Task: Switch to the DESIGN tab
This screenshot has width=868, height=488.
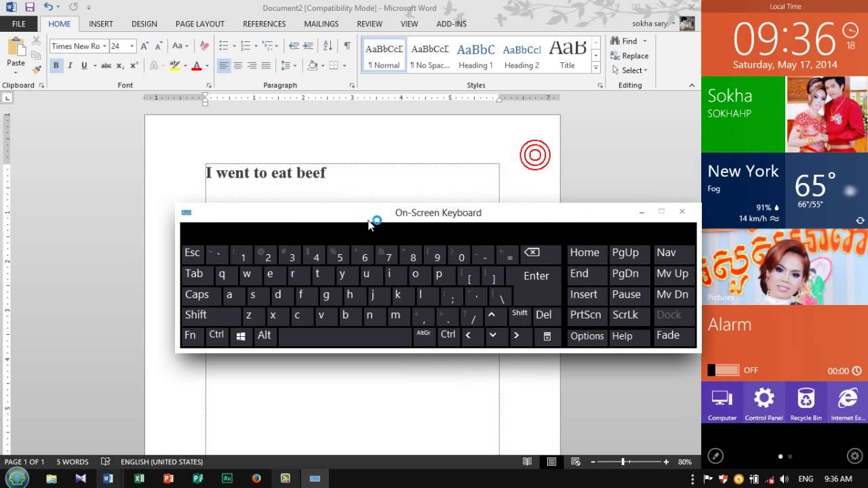Action: click(144, 24)
